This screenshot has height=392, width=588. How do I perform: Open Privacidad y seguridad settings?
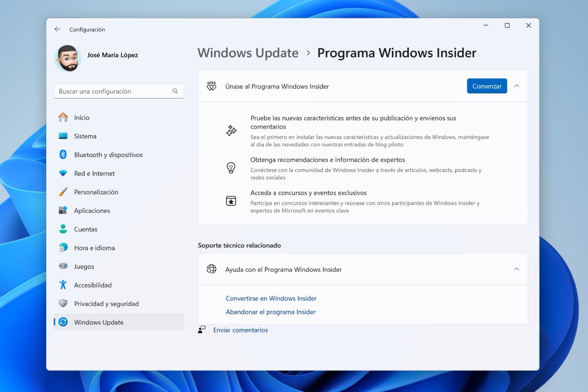(x=119, y=303)
